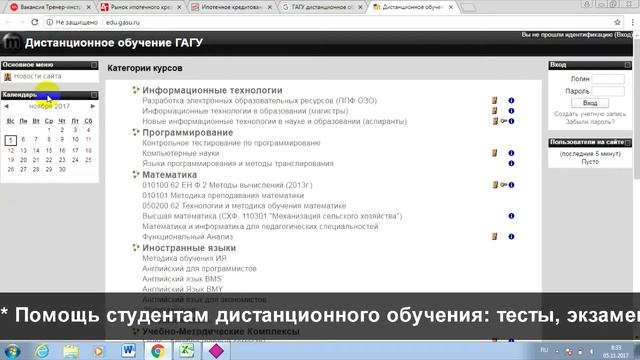The image size is (640, 360).
Task: Open Информационные технологии category
Action: pyautogui.click(x=212, y=90)
